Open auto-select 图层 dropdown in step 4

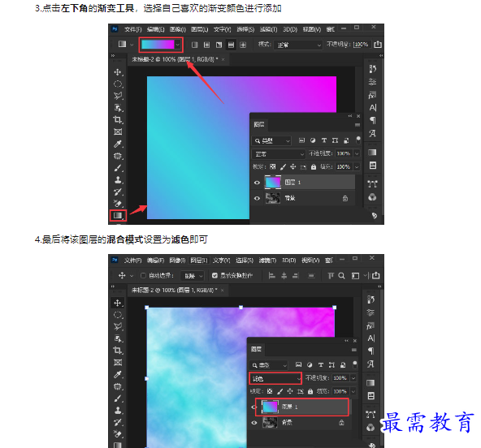click(x=193, y=276)
